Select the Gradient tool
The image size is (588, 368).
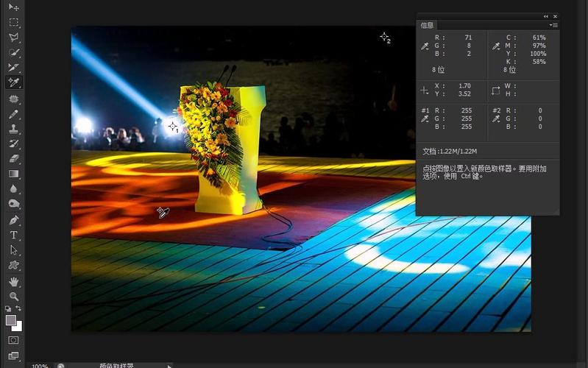pyautogui.click(x=13, y=174)
